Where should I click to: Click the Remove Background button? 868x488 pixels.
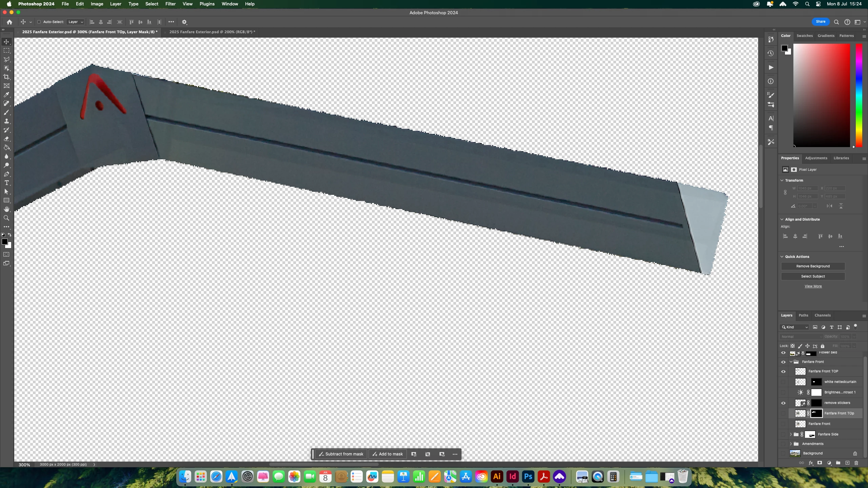coord(813,266)
